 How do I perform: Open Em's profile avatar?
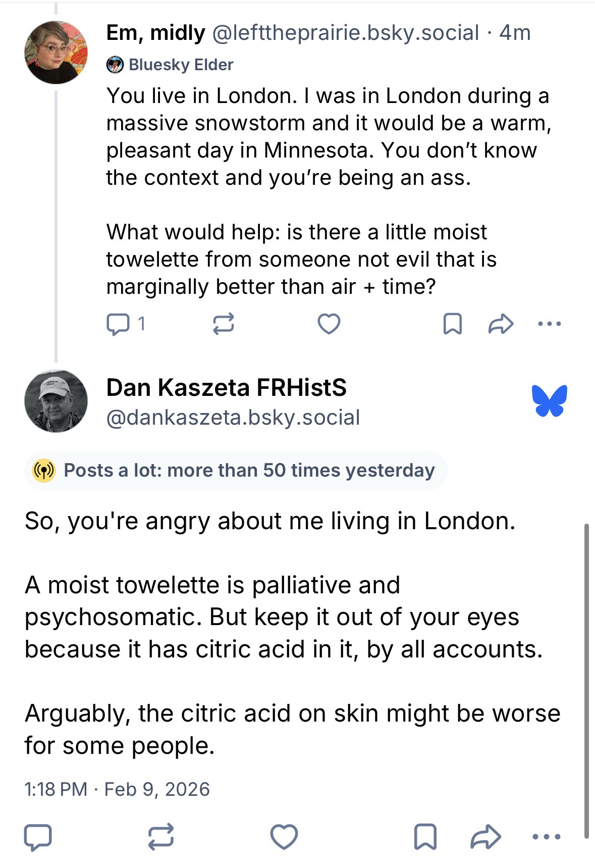[x=56, y=52]
